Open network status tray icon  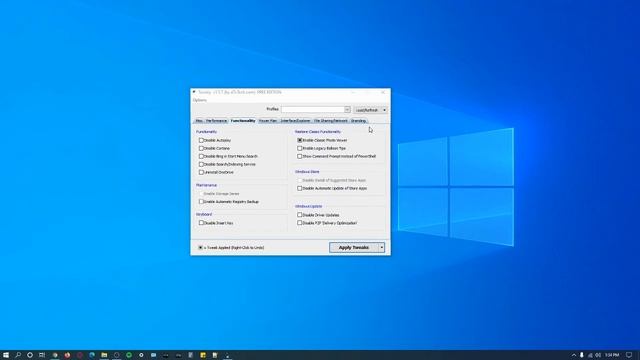590,355
